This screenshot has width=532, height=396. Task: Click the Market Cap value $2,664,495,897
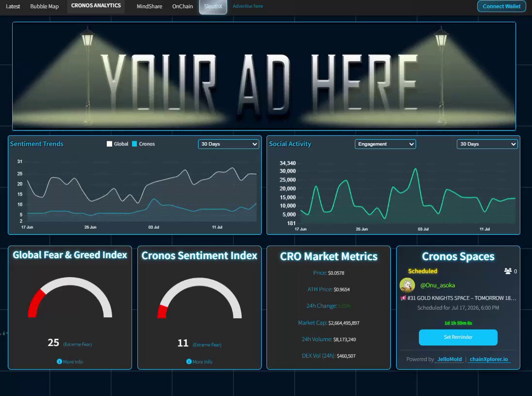click(344, 323)
